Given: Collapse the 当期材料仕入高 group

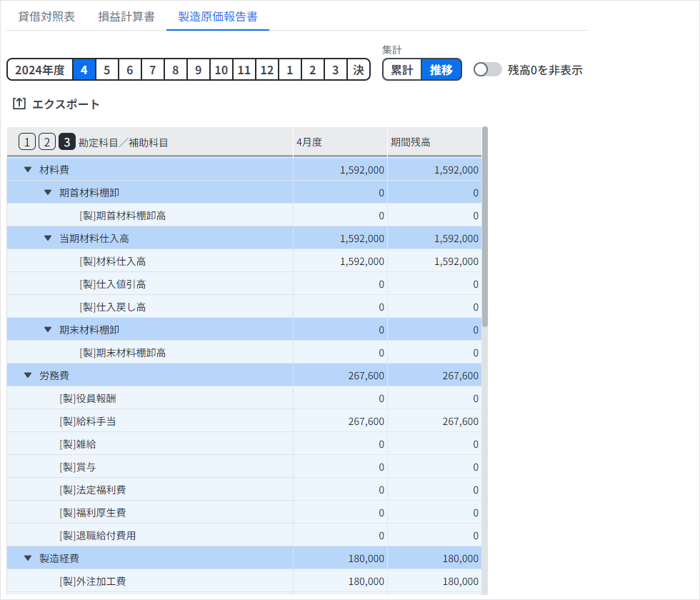Looking at the screenshot, I should (48, 239).
